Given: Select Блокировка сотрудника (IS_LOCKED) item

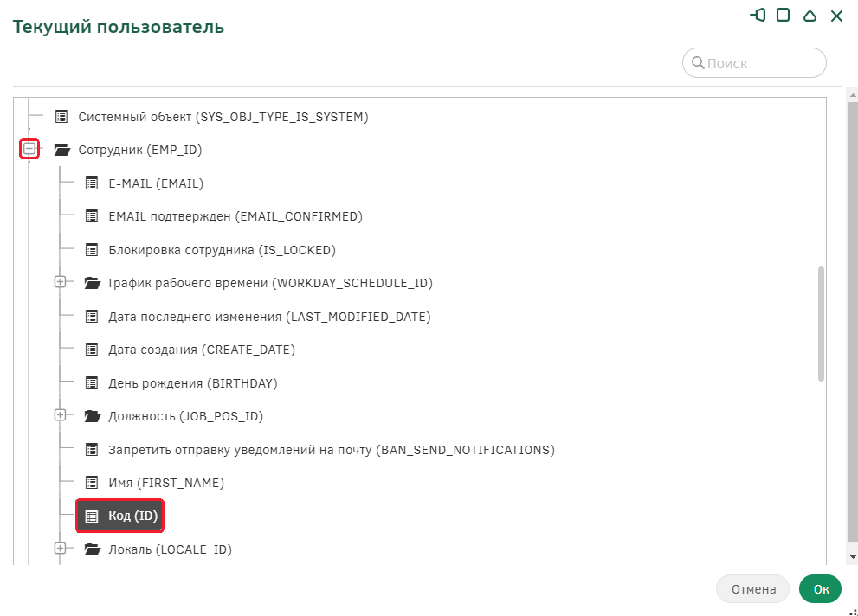Looking at the screenshot, I should 222,250.
